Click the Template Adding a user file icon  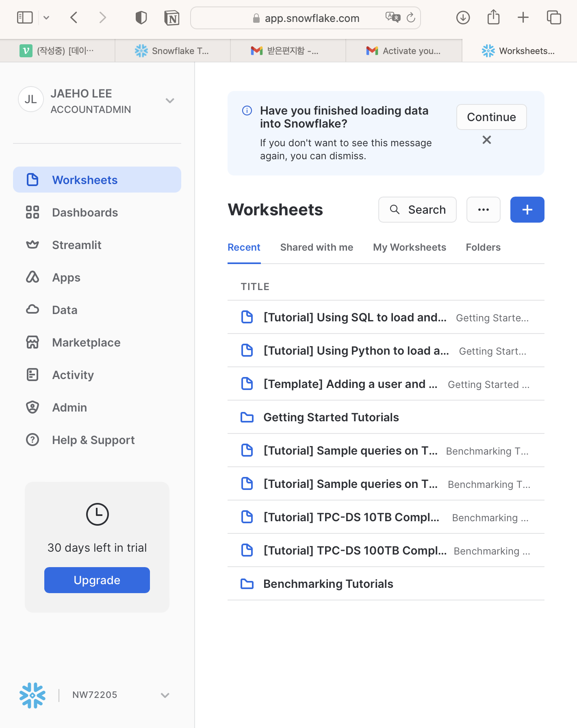pyautogui.click(x=247, y=383)
